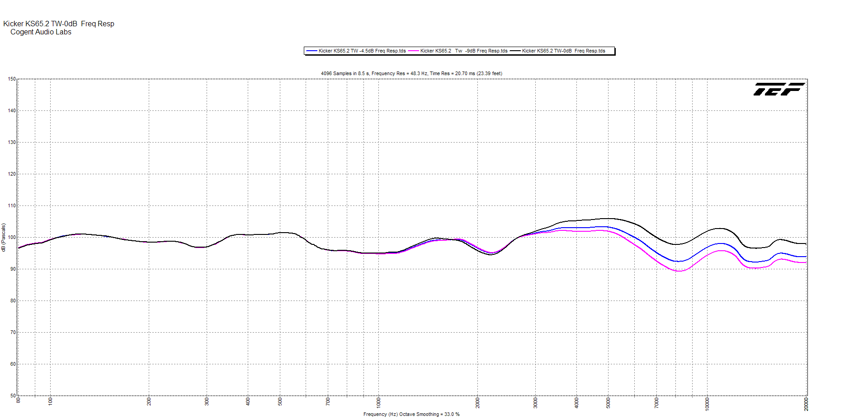Click the 400 Hz x-axis tick label
Viewport: 868px width, 420px height.
(x=248, y=401)
